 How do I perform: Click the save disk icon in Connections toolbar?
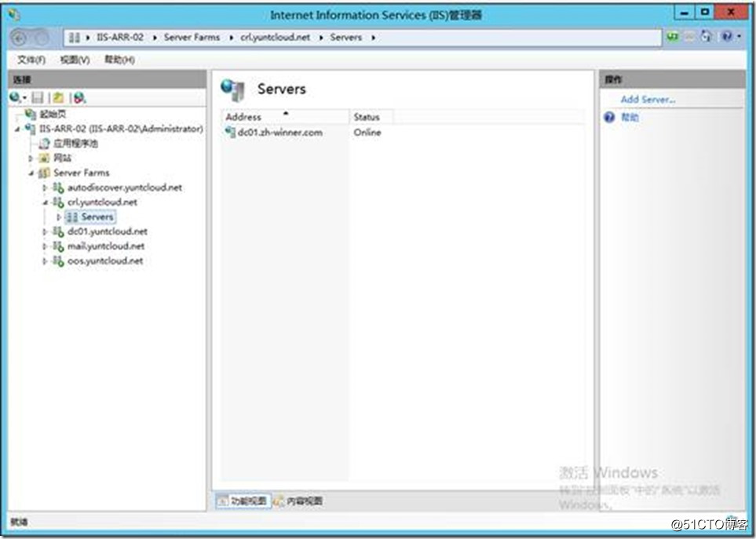coord(37,98)
